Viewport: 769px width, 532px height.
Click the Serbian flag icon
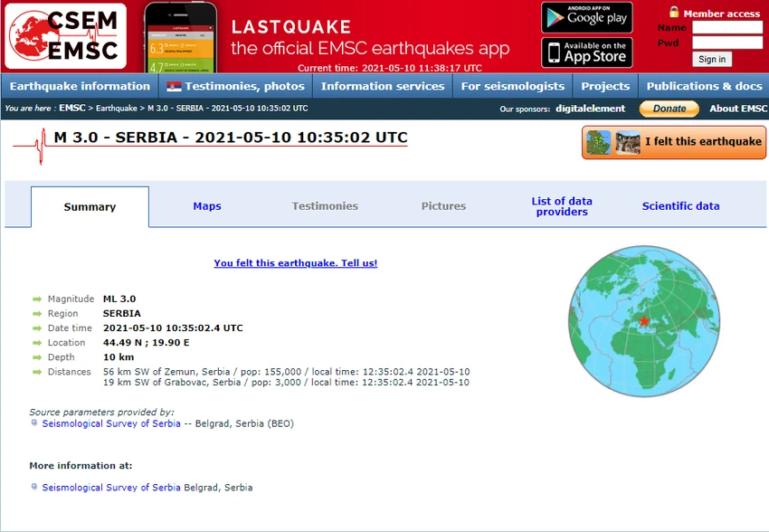click(174, 87)
